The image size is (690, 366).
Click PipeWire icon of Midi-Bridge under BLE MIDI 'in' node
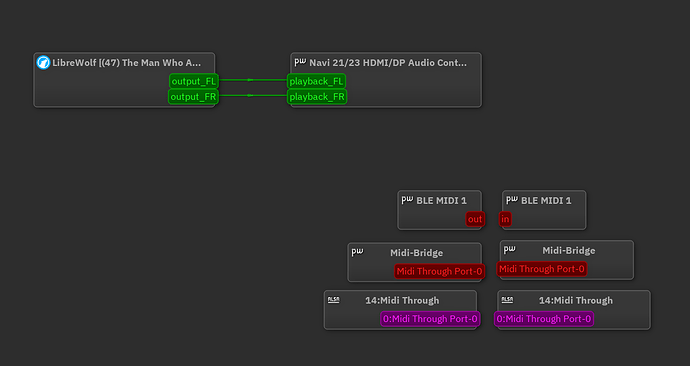pos(510,250)
